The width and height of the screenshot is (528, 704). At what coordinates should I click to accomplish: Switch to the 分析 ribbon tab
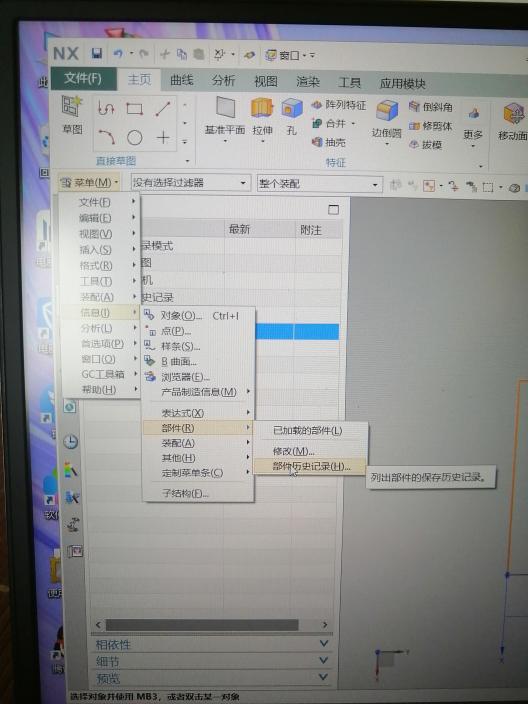[224, 81]
